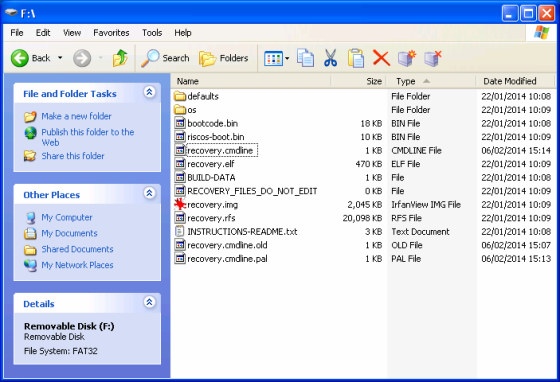
Task: Select the recovery.cmdline.pal file icon
Action: click(x=180, y=258)
